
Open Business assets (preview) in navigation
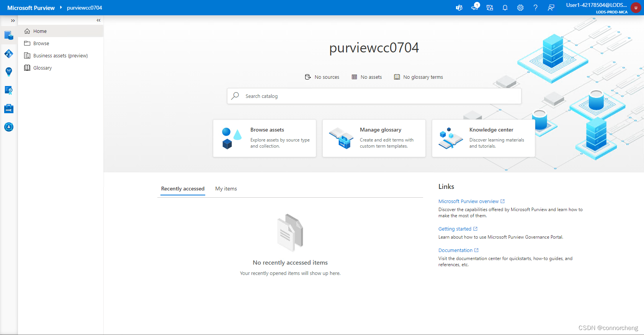(x=61, y=55)
